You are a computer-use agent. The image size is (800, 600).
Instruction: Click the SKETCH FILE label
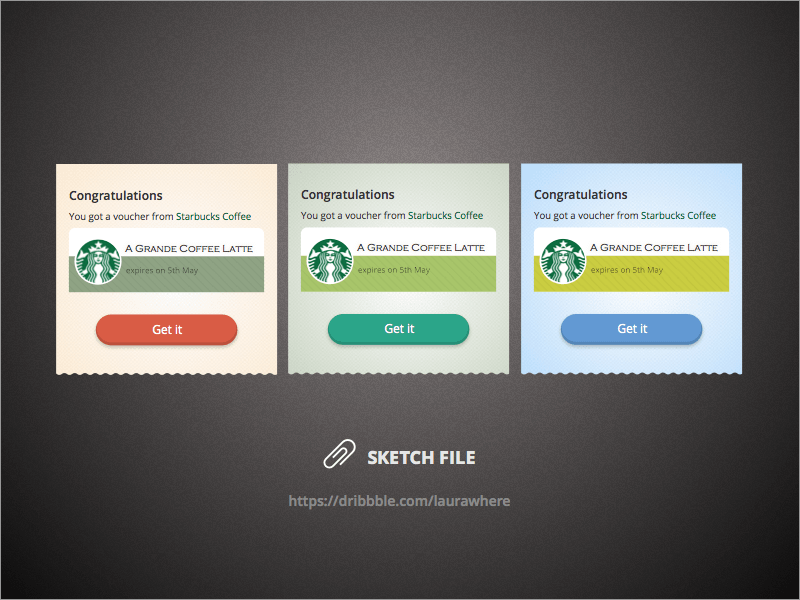tap(421, 458)
